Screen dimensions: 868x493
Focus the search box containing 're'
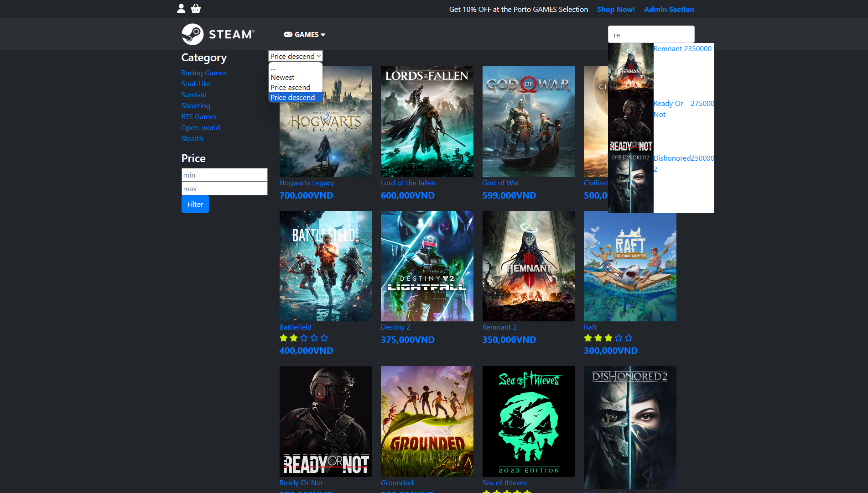pyautogui.click(x=650, y=35)
